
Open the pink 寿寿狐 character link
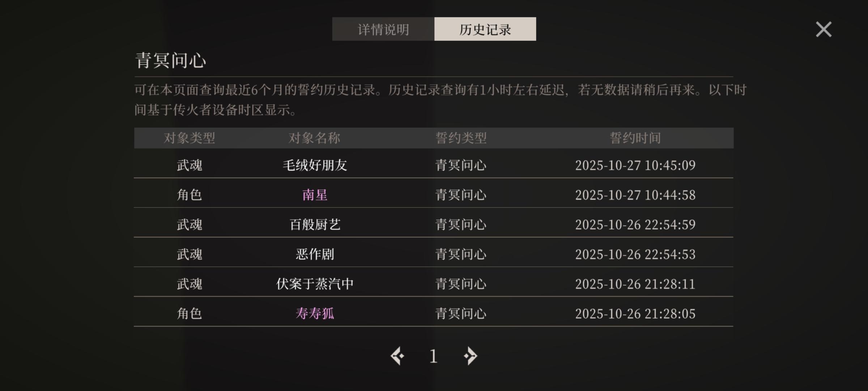pyautogui.click(x=315, y=314)
